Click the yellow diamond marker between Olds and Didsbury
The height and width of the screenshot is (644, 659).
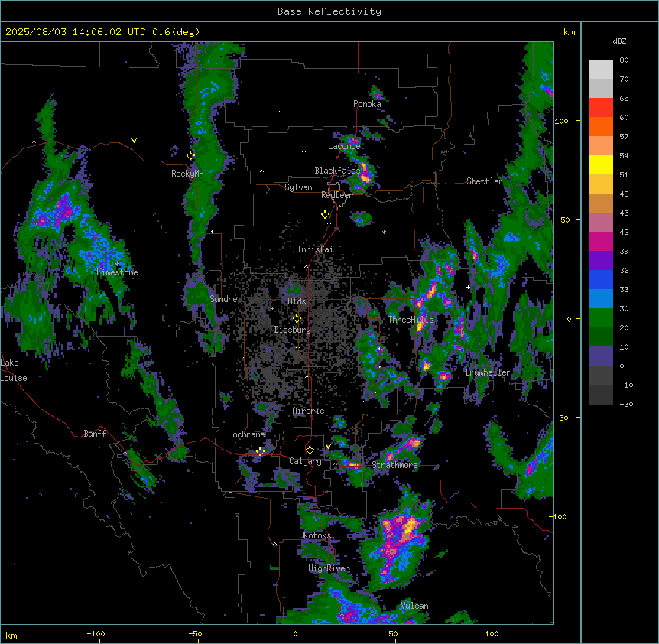click(297, 319)
